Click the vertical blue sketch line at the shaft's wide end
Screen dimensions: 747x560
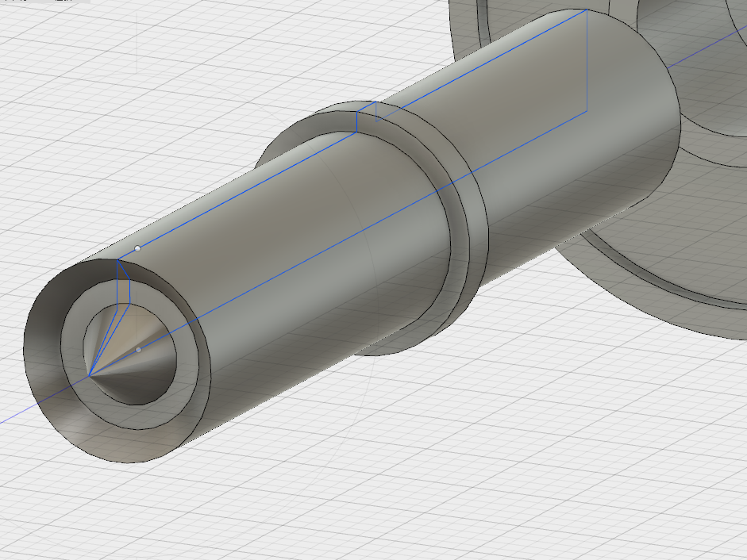point(587,60)
